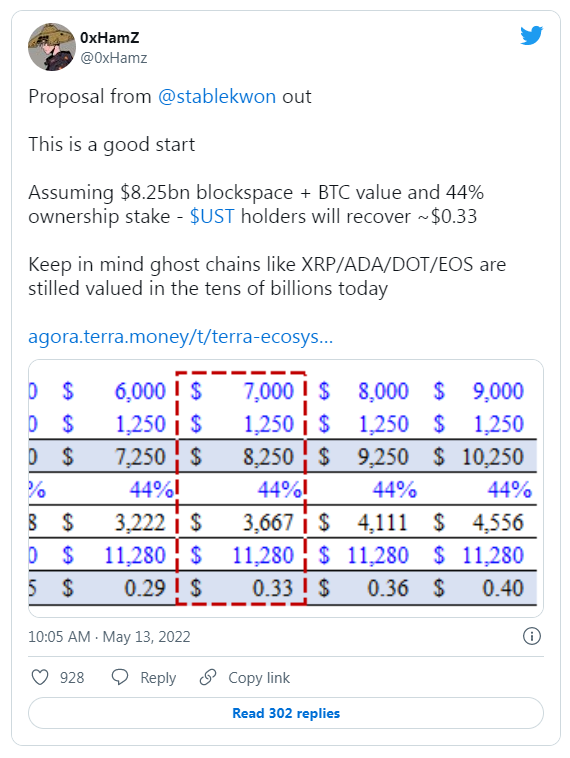Viewport: 570px width, 758px height.
Task: Click the @0xHamz handle
Action: coord(114,58)
